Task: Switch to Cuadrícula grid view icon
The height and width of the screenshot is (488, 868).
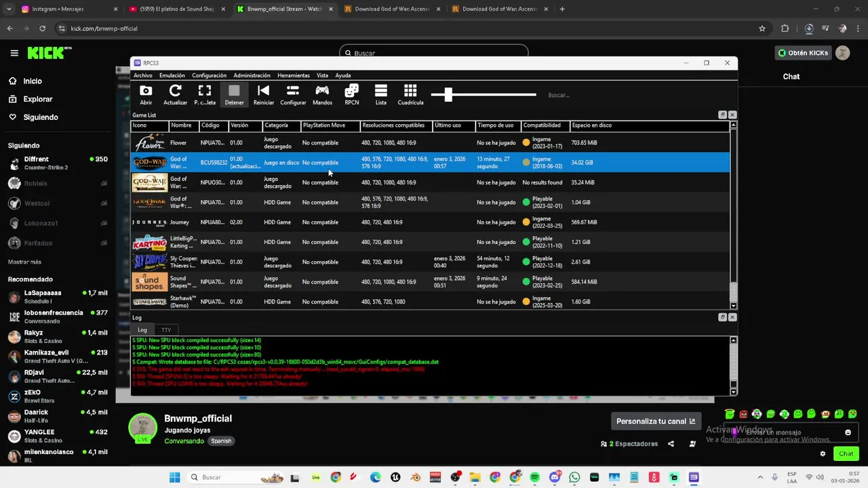Action: click(x=410, y=95)
